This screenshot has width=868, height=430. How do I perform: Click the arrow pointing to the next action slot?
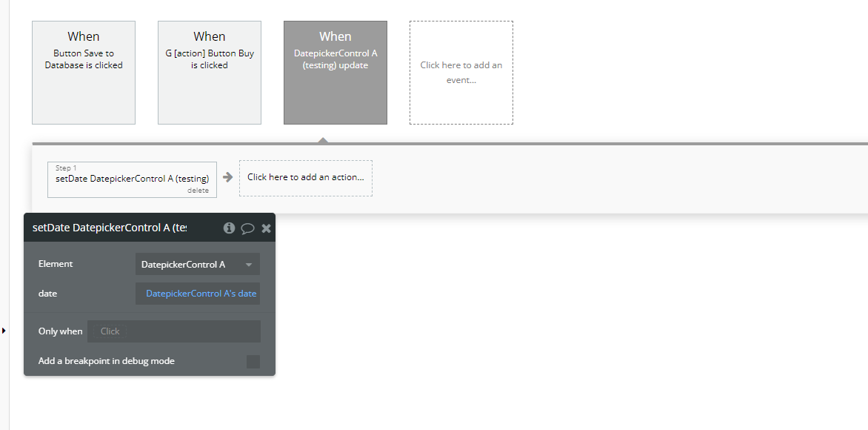[x=227, y=177]
